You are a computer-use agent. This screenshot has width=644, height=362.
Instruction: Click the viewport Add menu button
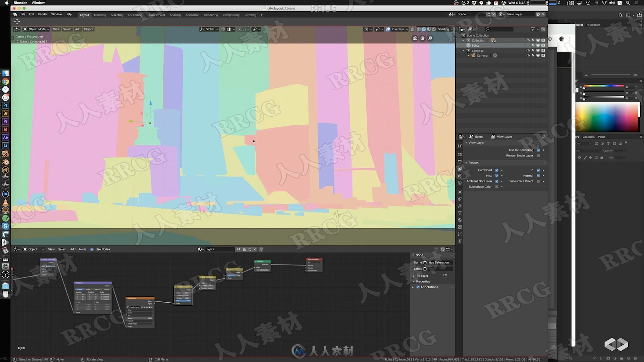(x=78, y=29)
